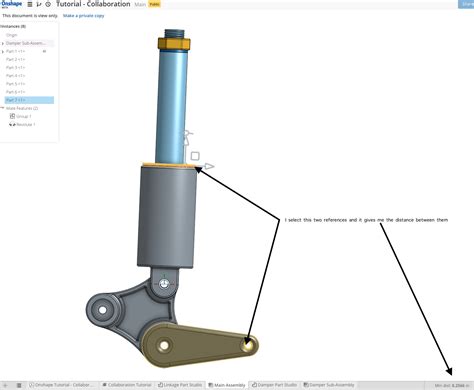The image size is (474, 390).
Task: Select Origin in the instances list
Action: [11, 35]
